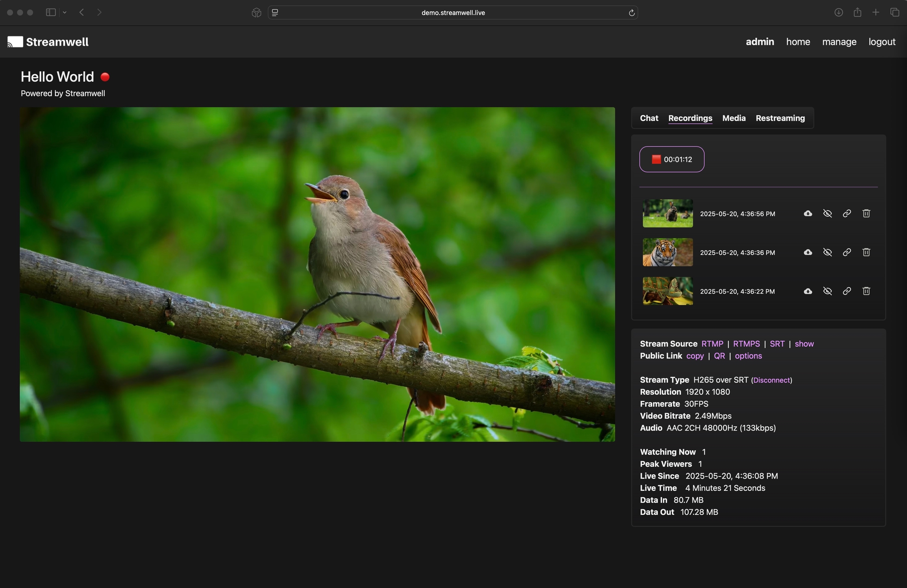
Task: Show the stream source details
Action: pyautogui.click(x=804, y=344)
